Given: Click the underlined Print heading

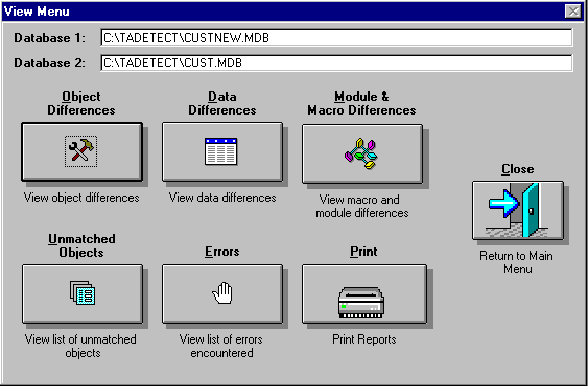Looking at the screenshot, I should pyautogui.click(x=364, y=251).
